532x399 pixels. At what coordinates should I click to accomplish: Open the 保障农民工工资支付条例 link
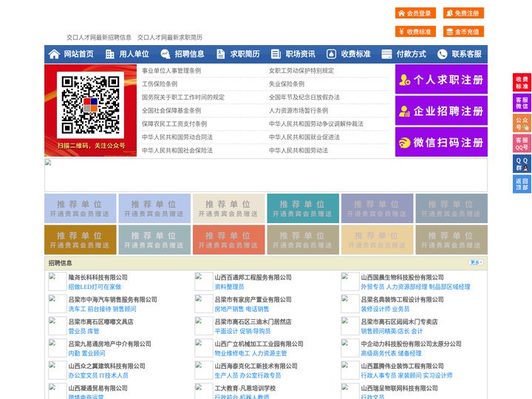tap(174, 124)
